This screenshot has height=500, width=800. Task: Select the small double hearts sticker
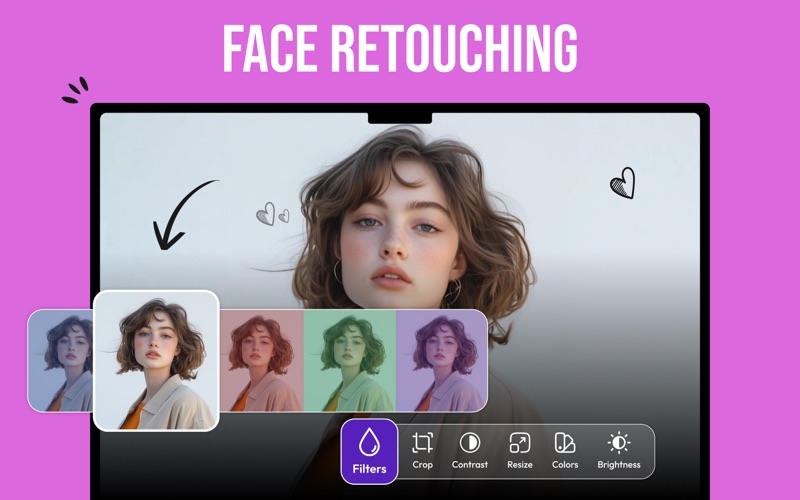click(271, 214)
